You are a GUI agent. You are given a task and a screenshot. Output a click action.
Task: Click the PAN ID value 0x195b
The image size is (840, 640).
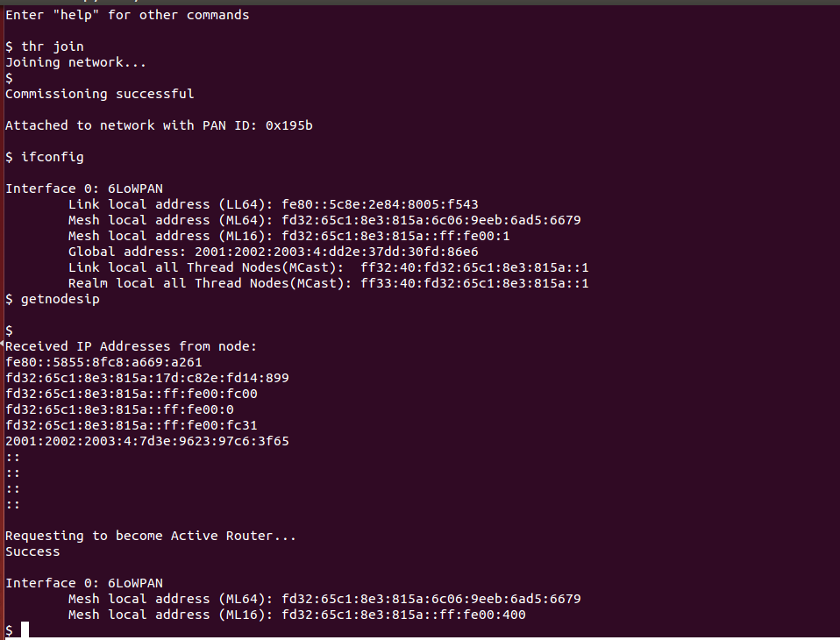point(288,125)
